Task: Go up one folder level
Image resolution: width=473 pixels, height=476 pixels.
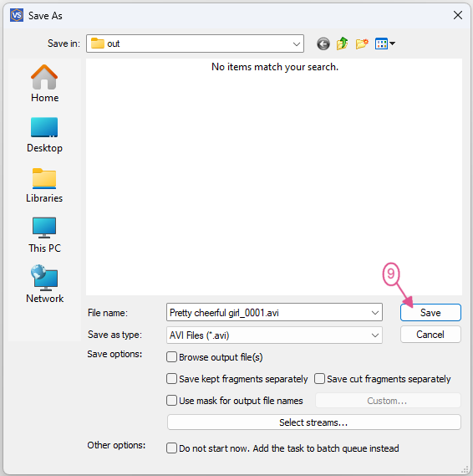Action: point(343,44)
